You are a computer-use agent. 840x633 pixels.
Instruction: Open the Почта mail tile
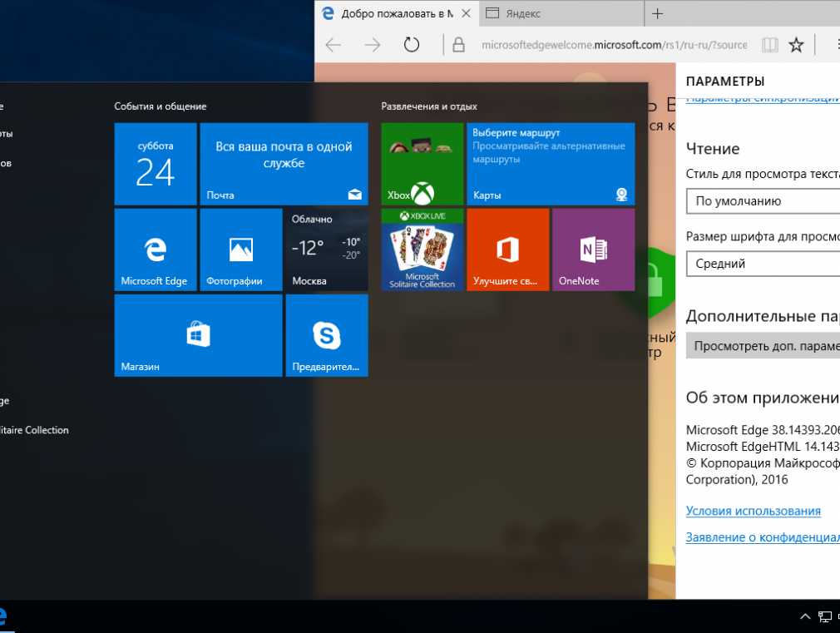click(284, 164)
